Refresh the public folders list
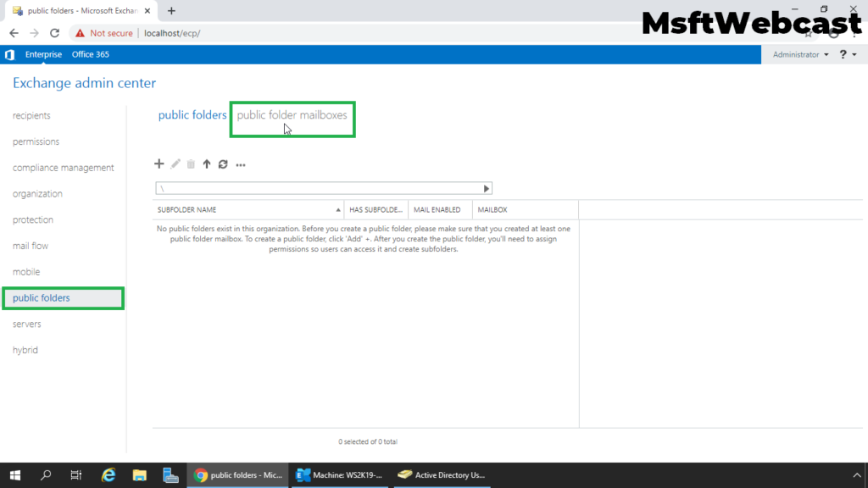The height and width of the screenshot is (488, 868). tap(223, 164)
